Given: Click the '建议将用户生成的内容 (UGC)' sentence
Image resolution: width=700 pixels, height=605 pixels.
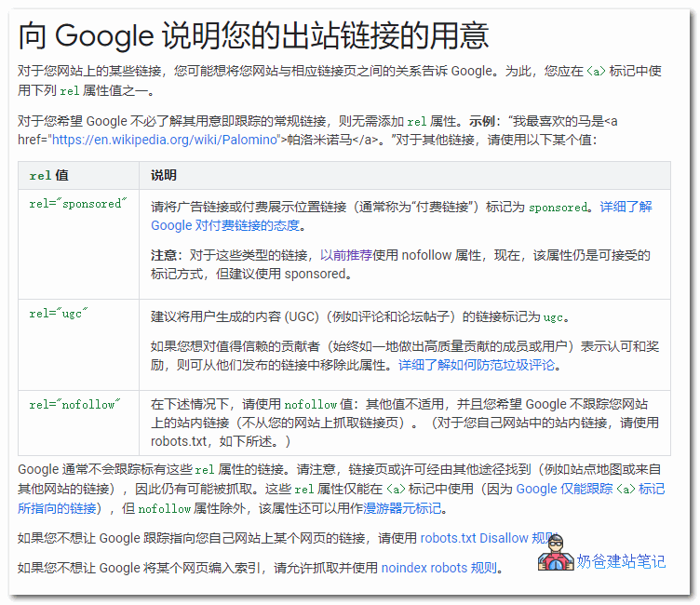Looking at the screenshot, I should click(x=360, y=317).
